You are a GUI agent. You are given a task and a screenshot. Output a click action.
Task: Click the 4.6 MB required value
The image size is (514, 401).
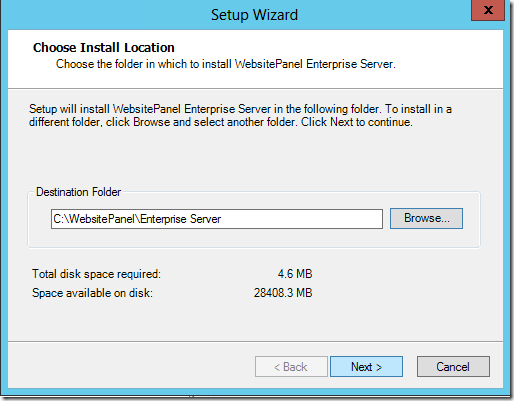pyautogui.click(x=295, y=274)
